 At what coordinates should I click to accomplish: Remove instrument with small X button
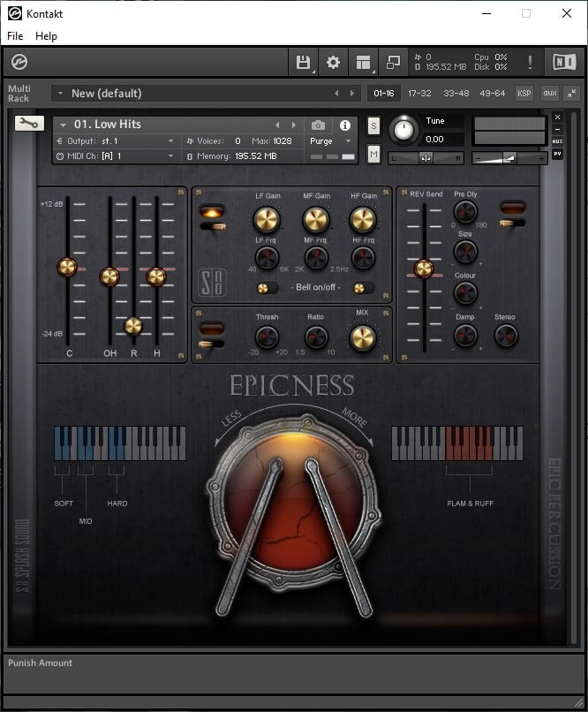pos(558,117)
